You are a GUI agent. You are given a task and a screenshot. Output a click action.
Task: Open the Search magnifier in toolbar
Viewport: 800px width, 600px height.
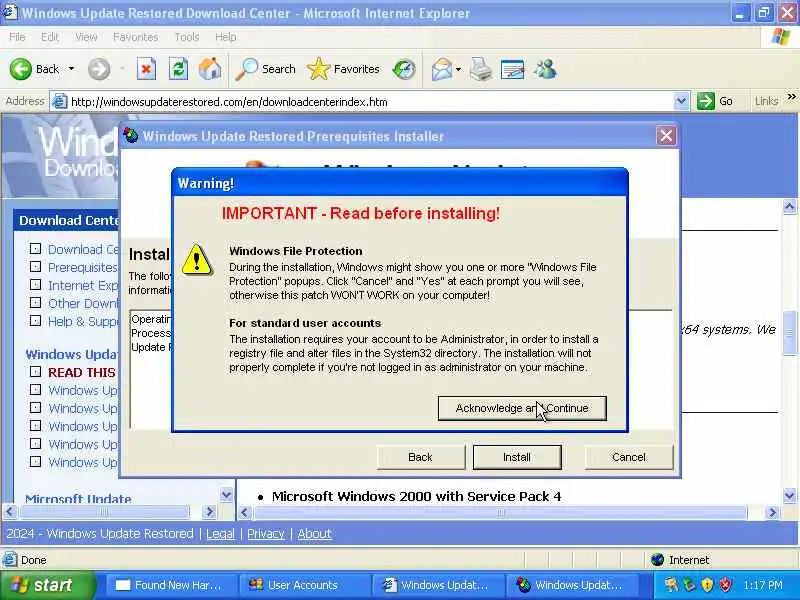point(246,69)
